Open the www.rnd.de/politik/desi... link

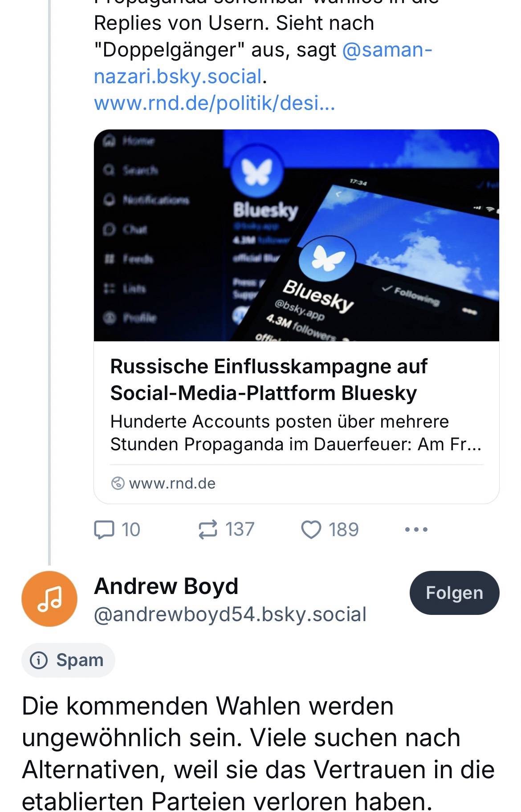(214, 103)
